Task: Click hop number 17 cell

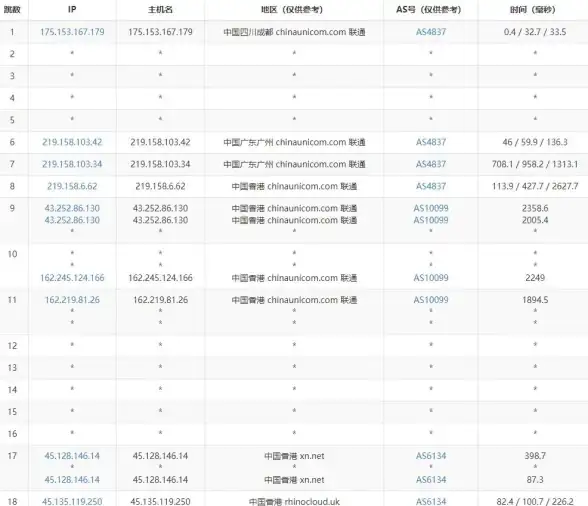Action: coord(12,456)
